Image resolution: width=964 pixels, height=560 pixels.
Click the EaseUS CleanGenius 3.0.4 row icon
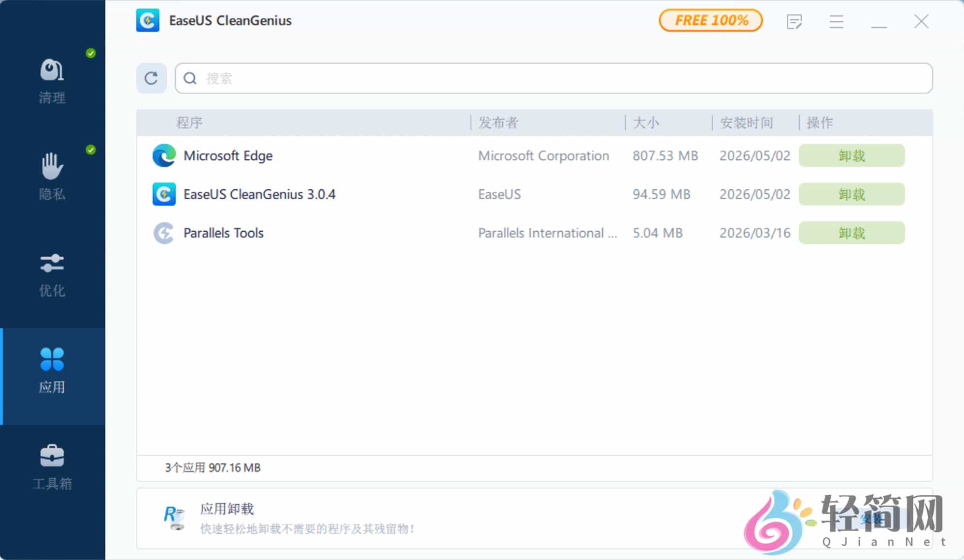[x=164, y=194]
